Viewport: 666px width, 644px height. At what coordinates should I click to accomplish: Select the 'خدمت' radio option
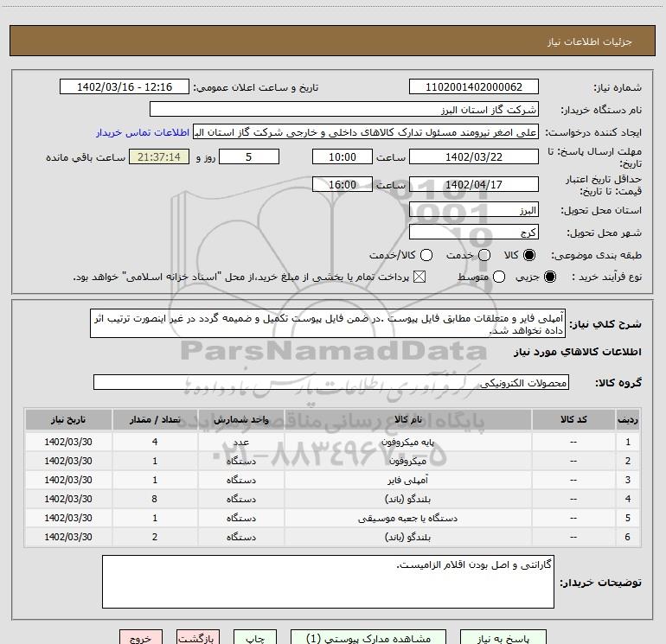pos(483,255)
